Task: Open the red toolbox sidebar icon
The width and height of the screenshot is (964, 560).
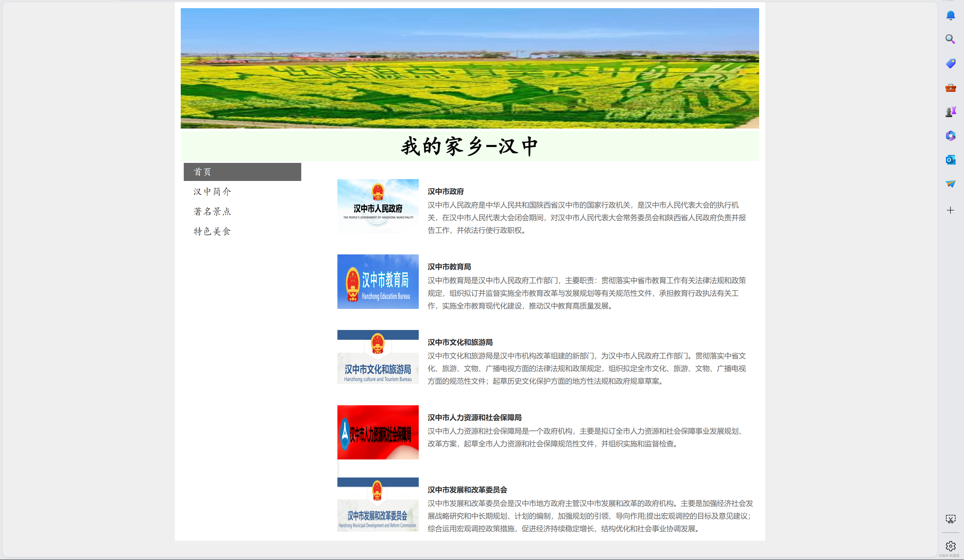Action: [x=950, y=88]
